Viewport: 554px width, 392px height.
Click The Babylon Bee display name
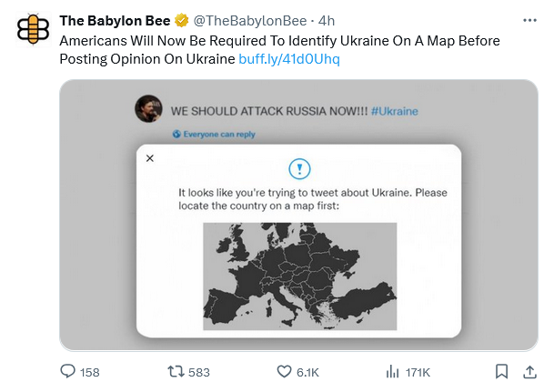pyautogui.click(x=115, y=21)
